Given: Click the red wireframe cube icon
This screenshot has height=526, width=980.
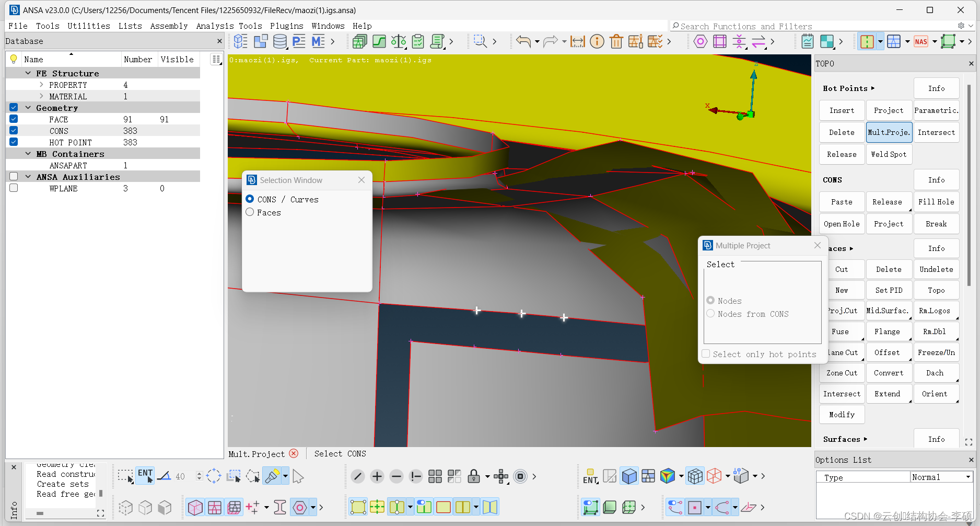Looking at the screenshot, I should pyautogui.click(x=714, y=476).
